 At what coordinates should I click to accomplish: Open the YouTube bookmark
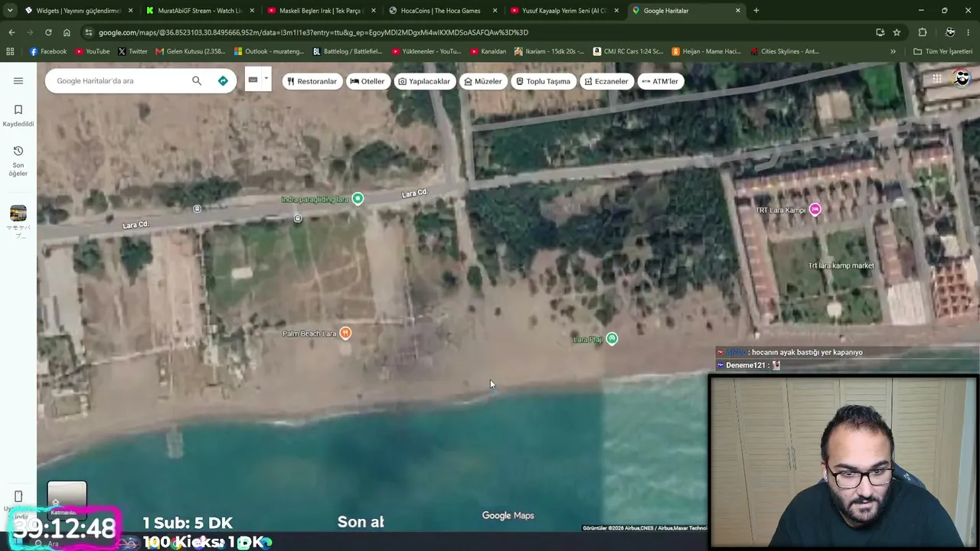click(92, 51)
